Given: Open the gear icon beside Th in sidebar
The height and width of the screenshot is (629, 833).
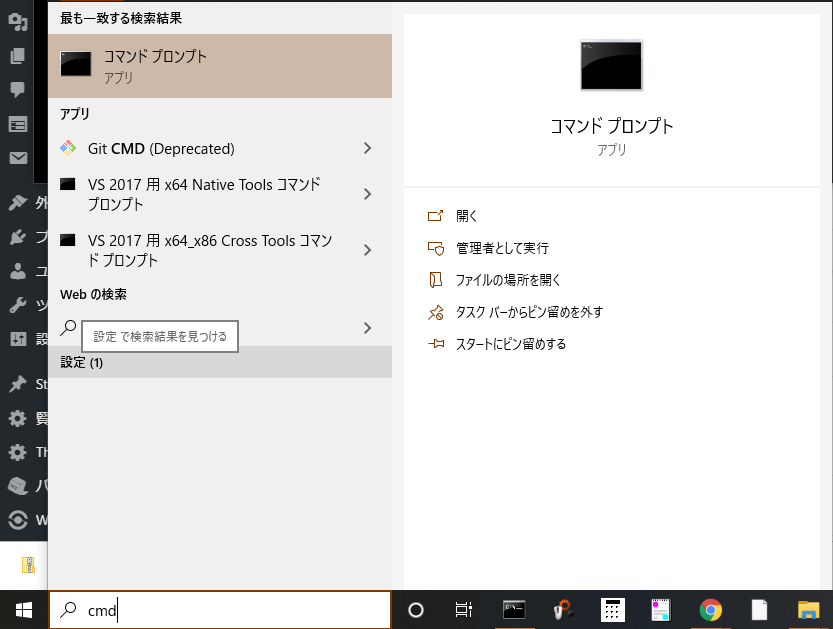Looking at the screenshot, I should [x=18, y=452].
